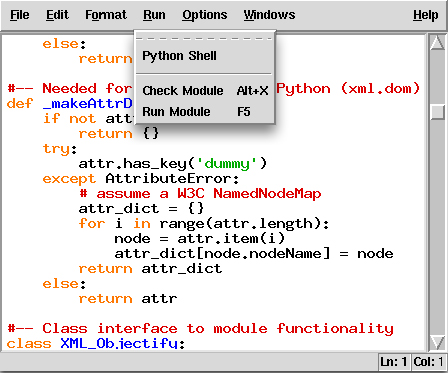448x373 pixels.
Task: Click the 'def' keyword before _makeAttrD
Action: coord(20,104)
